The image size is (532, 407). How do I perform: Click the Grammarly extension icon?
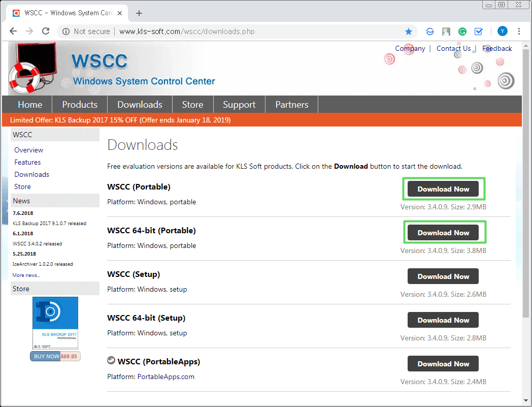(462, 31)
